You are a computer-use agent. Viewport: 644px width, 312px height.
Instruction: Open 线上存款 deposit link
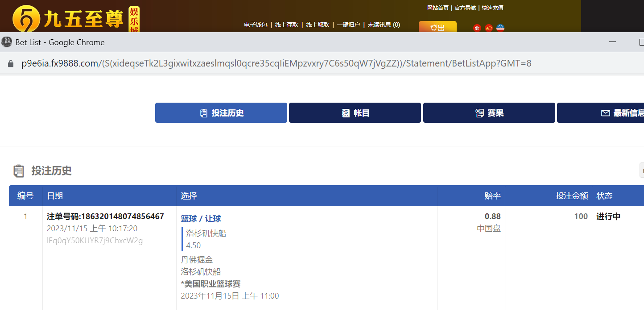coord(287,25)
